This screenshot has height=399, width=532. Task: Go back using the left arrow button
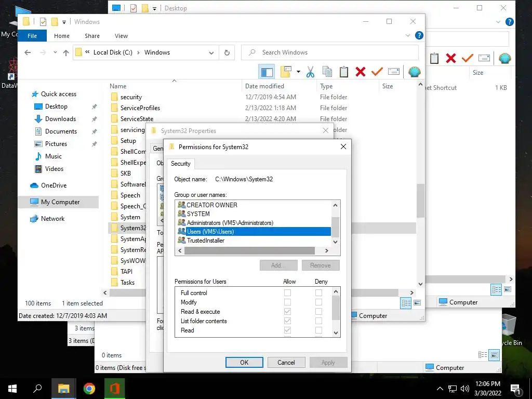click(28, 52)
